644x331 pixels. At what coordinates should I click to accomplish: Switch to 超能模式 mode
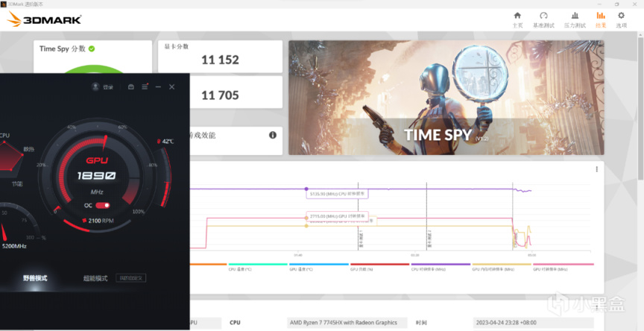[x=95, y=278]
